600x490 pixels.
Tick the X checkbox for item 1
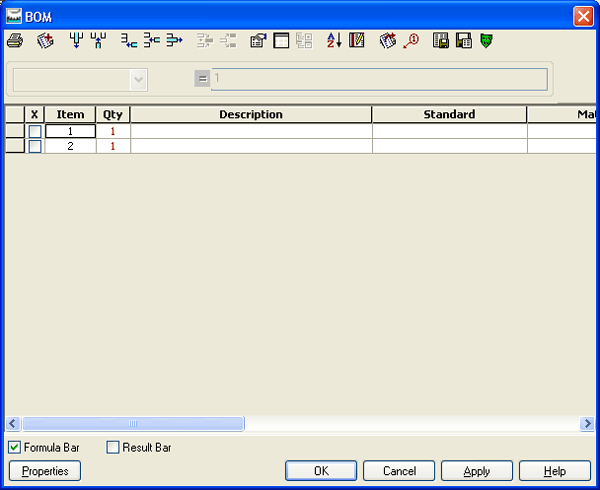coord(35,131)
